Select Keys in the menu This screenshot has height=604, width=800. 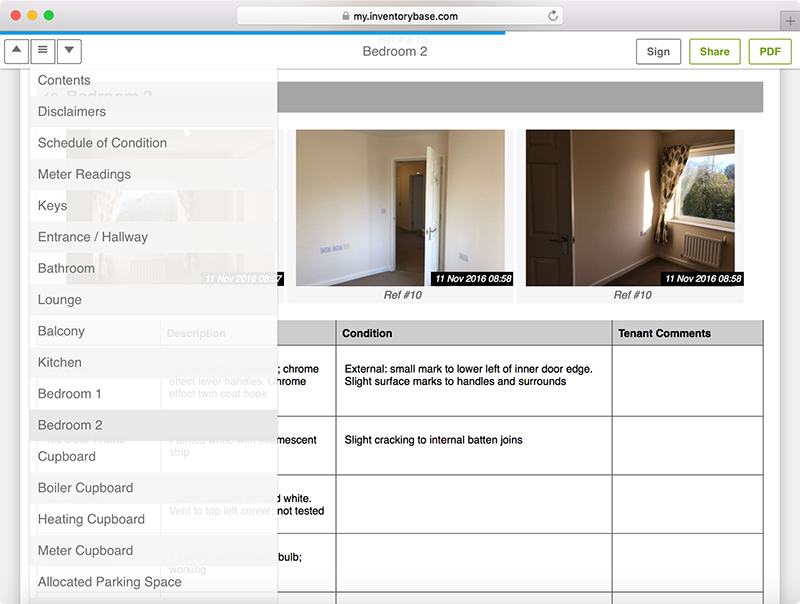154,206
